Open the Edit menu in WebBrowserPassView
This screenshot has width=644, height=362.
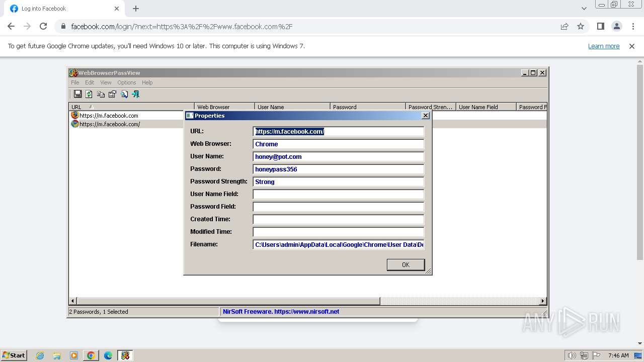click(90, 82)
